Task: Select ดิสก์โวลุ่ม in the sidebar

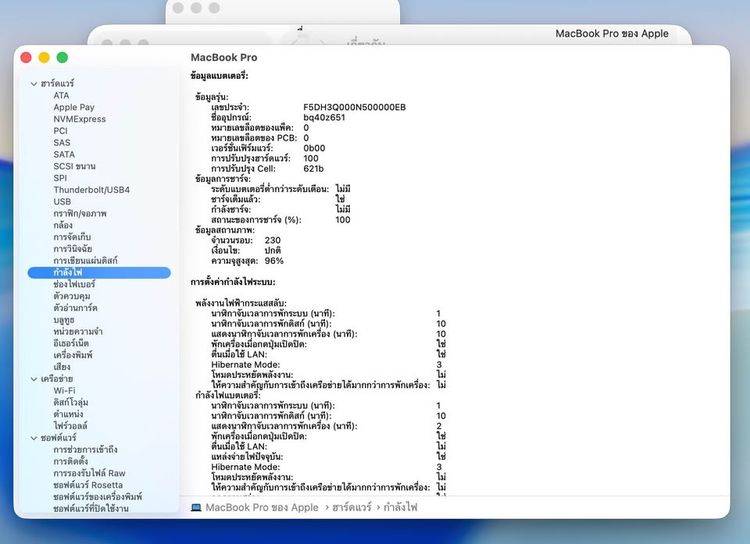Action: pyautogui.click(x=71, y=402)
